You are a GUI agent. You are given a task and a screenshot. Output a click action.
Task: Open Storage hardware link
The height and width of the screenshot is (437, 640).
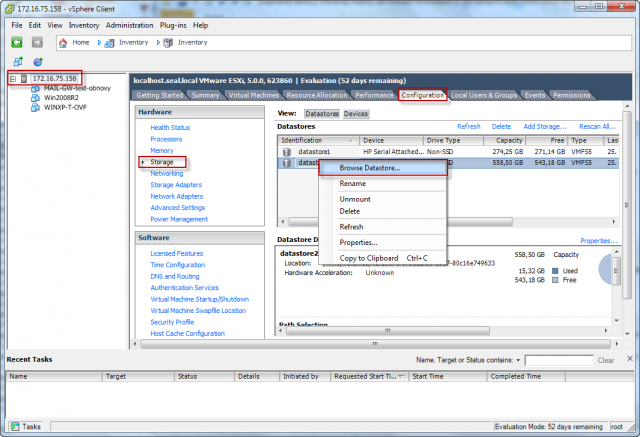[x=162, y=162]
